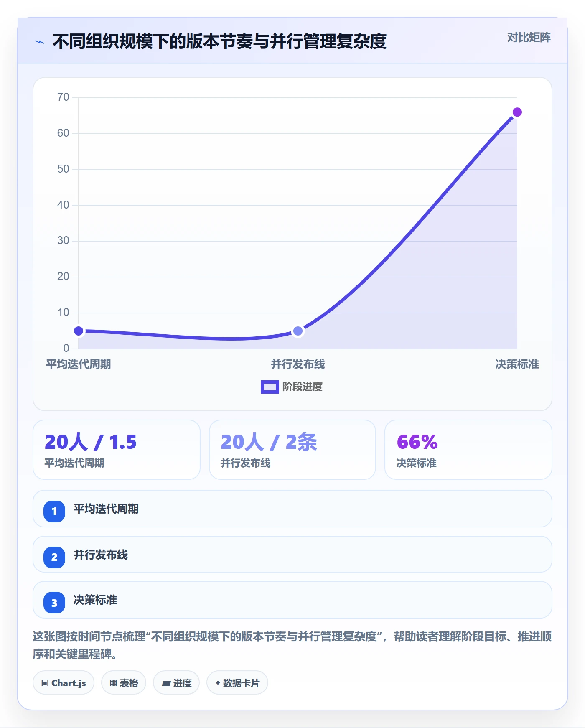
Task: Click the 平均迭代周期 x-axis label
Action: click(79, 364)
